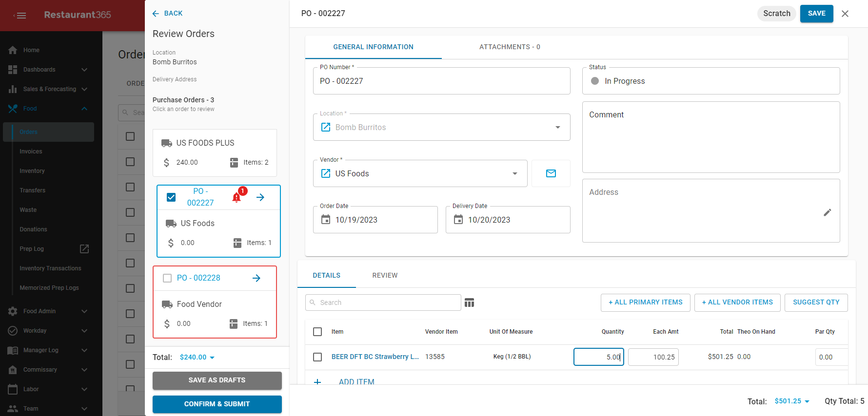868x416 pixels.
Task: Expand the Dashboards menu chevron
Action: [x=84, y=70]
